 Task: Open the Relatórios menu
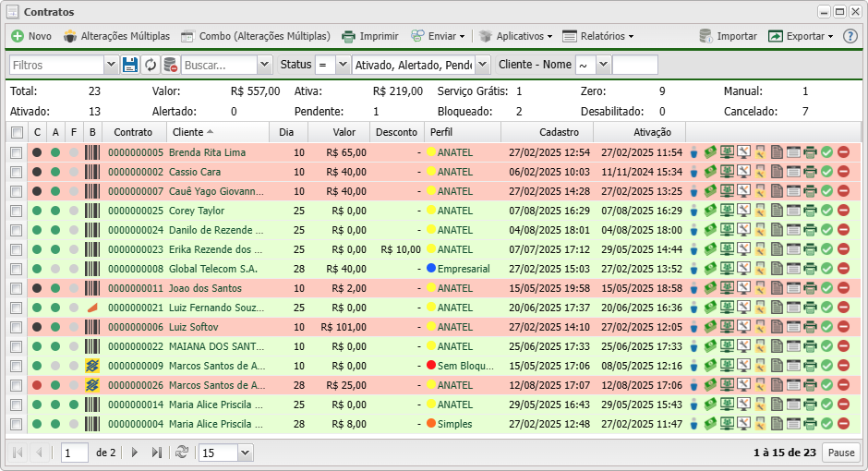(598, 36)
